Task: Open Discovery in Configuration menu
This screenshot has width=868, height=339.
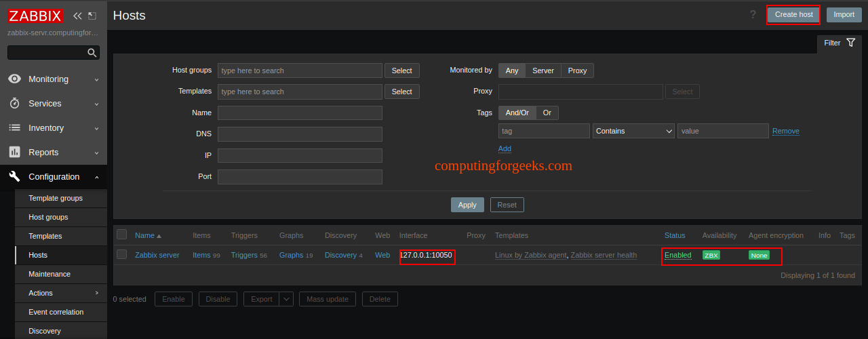Action: (61, 331)
